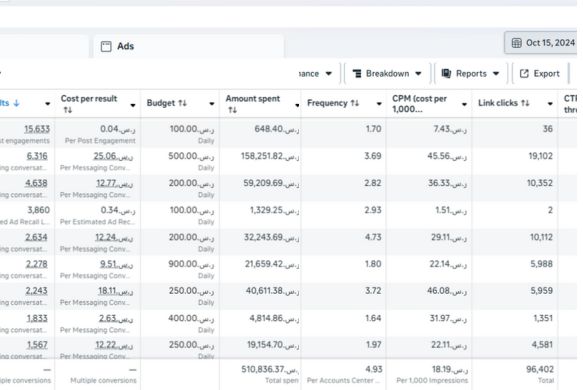
Task: Click the 9.51 cost per result link
Action: (x=116, y=264)
